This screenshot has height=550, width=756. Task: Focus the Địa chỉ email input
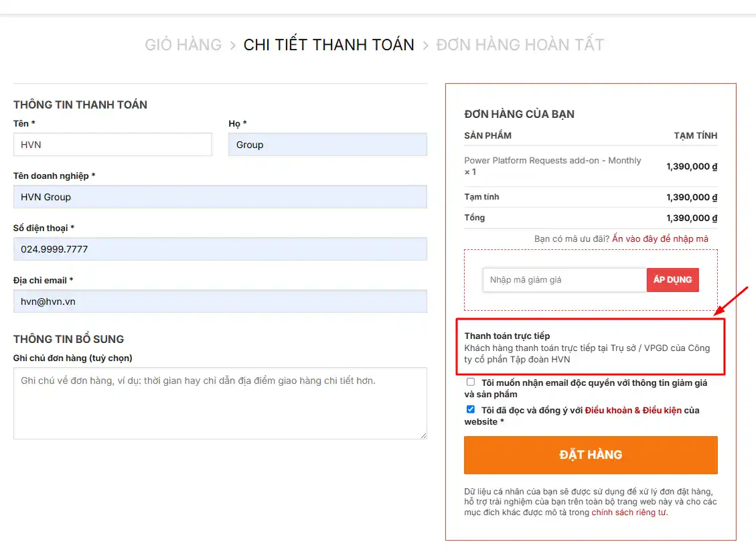(220, 301)
